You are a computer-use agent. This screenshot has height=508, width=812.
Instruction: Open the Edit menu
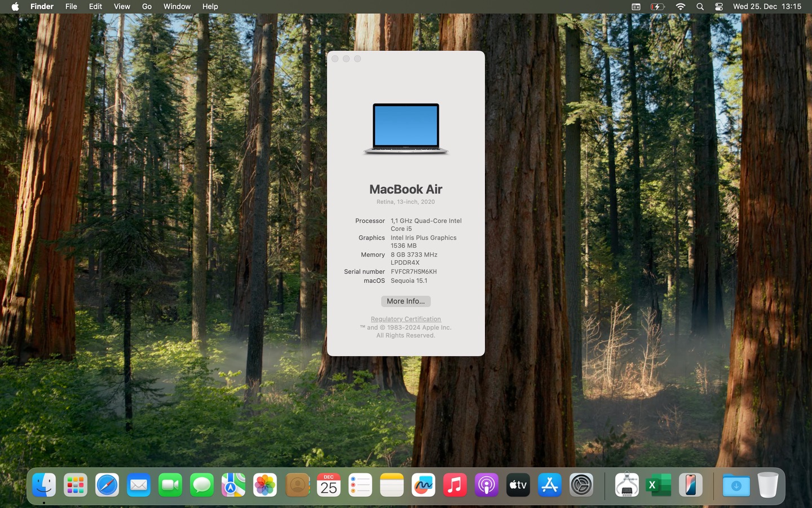pos(95,7)
